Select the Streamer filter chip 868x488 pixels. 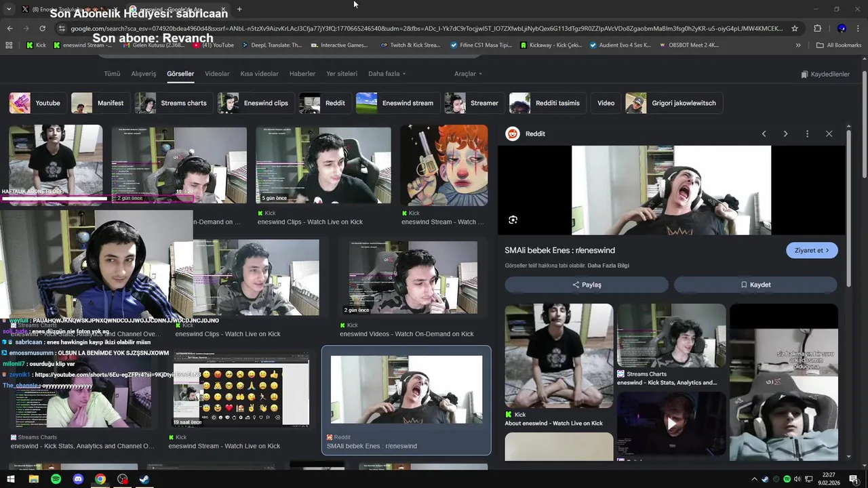474,103
